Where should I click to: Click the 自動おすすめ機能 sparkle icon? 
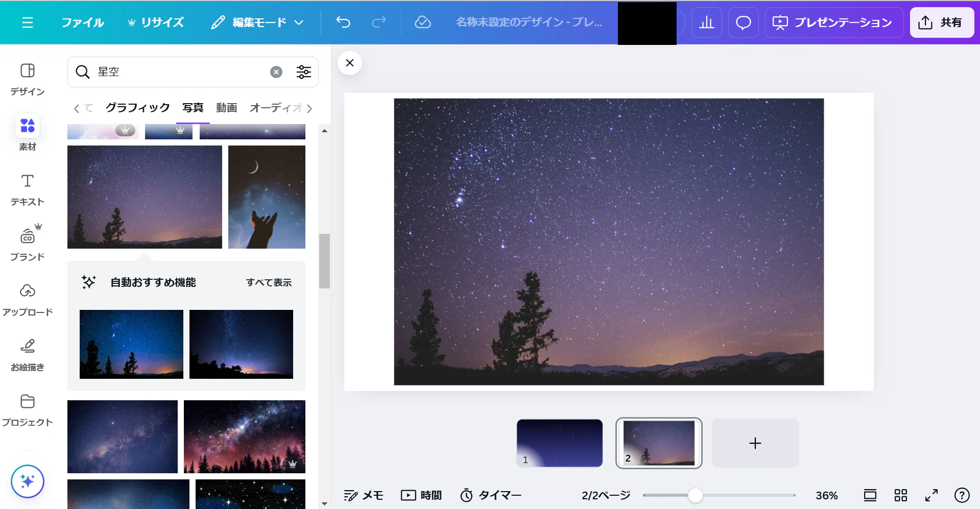89,282
